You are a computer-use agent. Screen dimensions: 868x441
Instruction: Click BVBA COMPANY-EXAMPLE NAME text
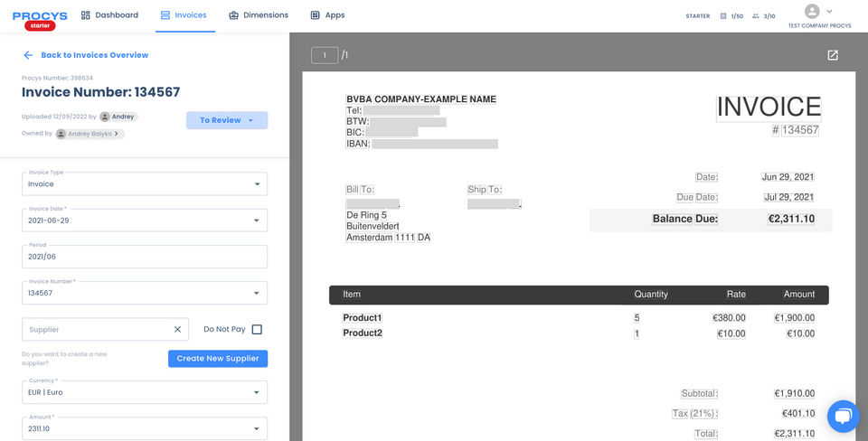click(421, 99)
